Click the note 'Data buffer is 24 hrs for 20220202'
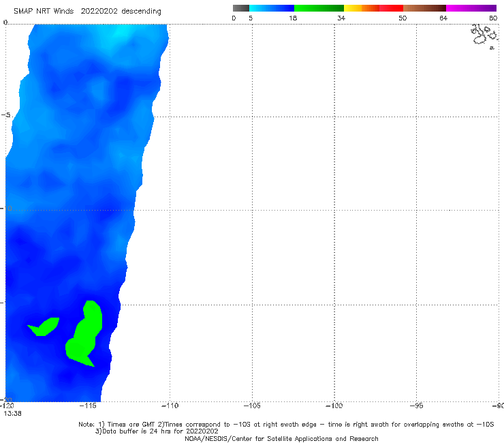The width and height of the screenshot is (504, 443). pos(157,431)
